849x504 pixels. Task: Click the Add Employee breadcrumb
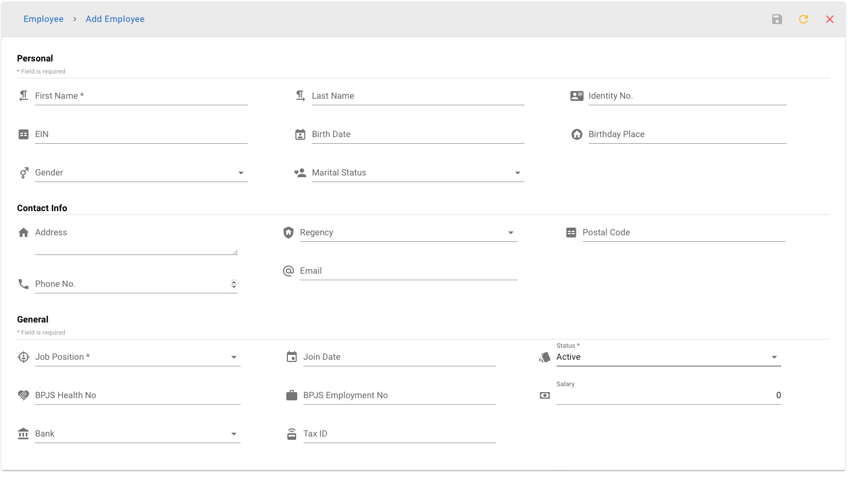(115, 19)
